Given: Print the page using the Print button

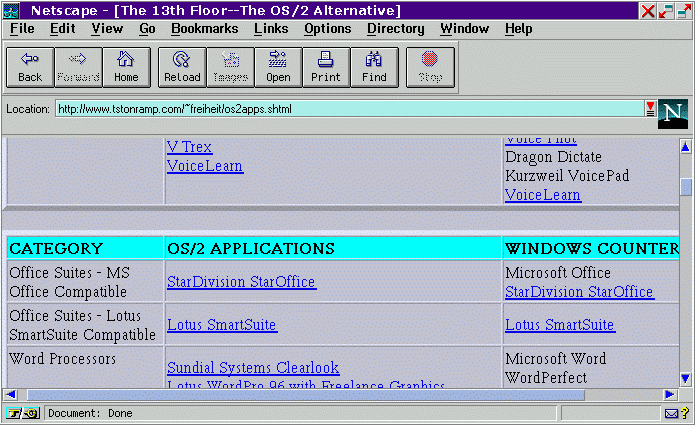Looking at the screenshot, I should [326, 67].
